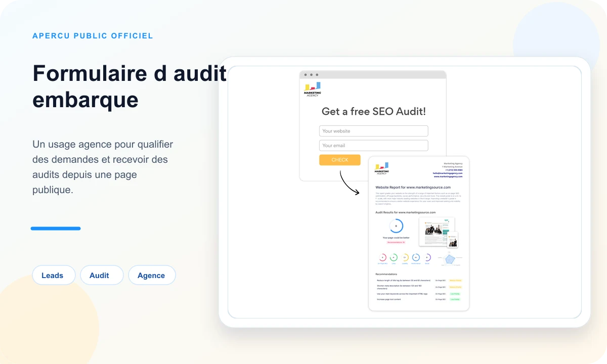Click the "Reduce length of title tag" recommendation
This screenshot has height=364, width=607.
pyautogui.click(x=404, y=280)
